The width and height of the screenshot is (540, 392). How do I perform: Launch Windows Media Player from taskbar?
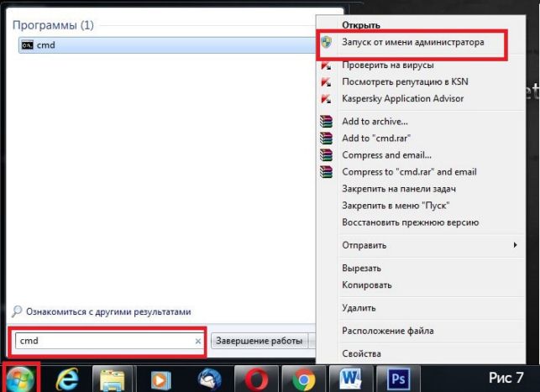pos(160,380)
